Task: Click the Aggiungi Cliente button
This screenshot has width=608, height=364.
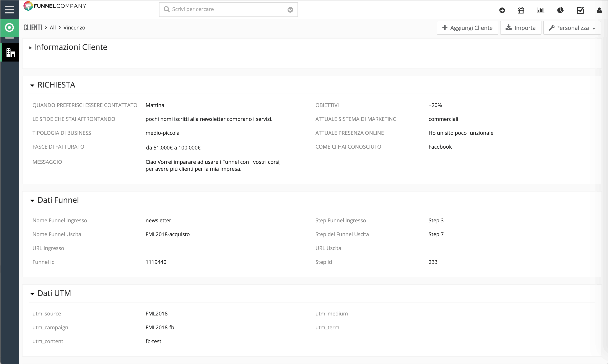Action: [467, 28]
